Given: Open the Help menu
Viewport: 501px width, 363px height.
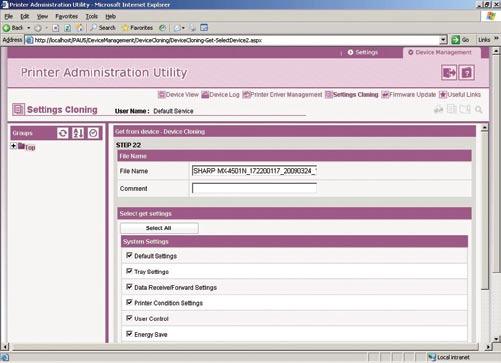Looking at the screenshot, I should tap(110, 16).
